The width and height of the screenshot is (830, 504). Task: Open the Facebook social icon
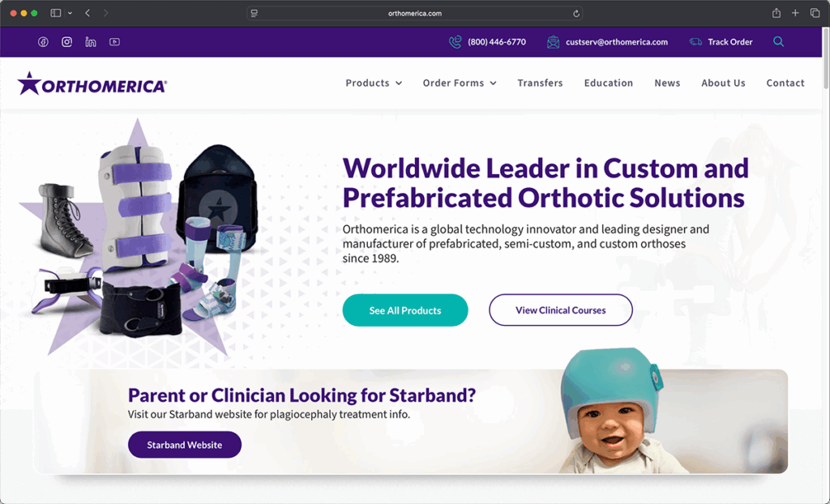43,42
